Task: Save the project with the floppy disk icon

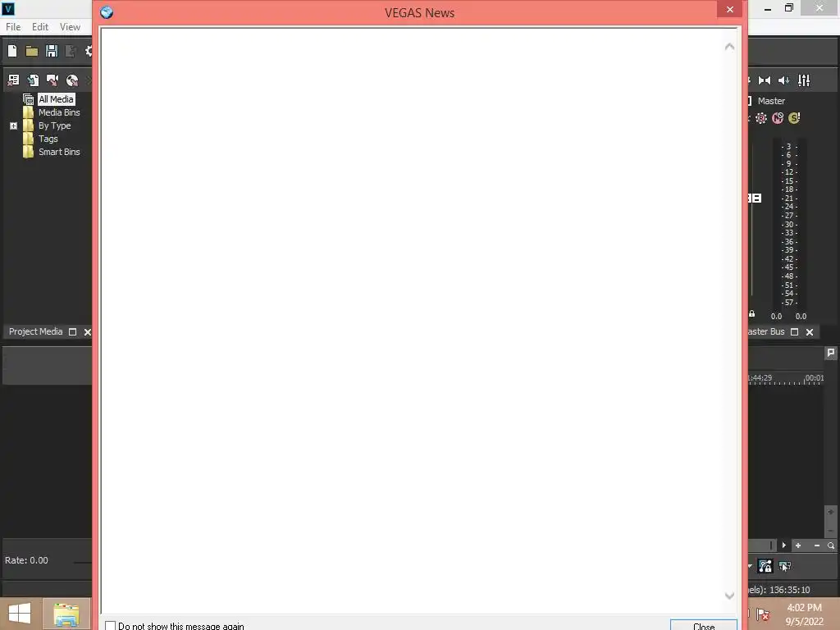Action: pyautogui.click(x=52, y=51)
